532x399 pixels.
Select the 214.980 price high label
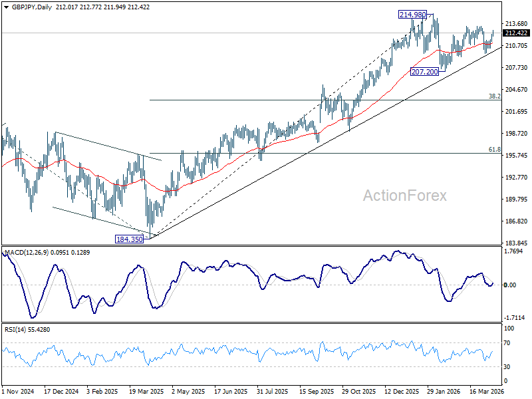[x=412, y=15]
